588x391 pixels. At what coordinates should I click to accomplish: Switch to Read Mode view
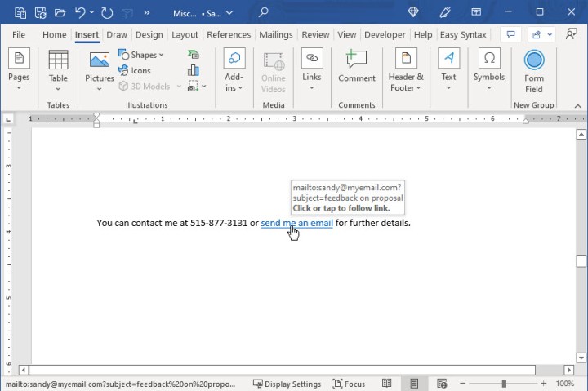[x=387, y=384]
